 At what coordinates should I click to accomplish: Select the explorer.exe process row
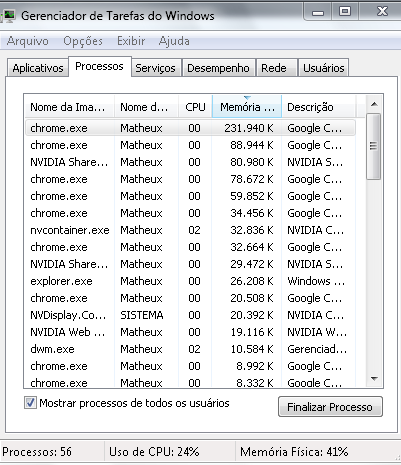190,281
